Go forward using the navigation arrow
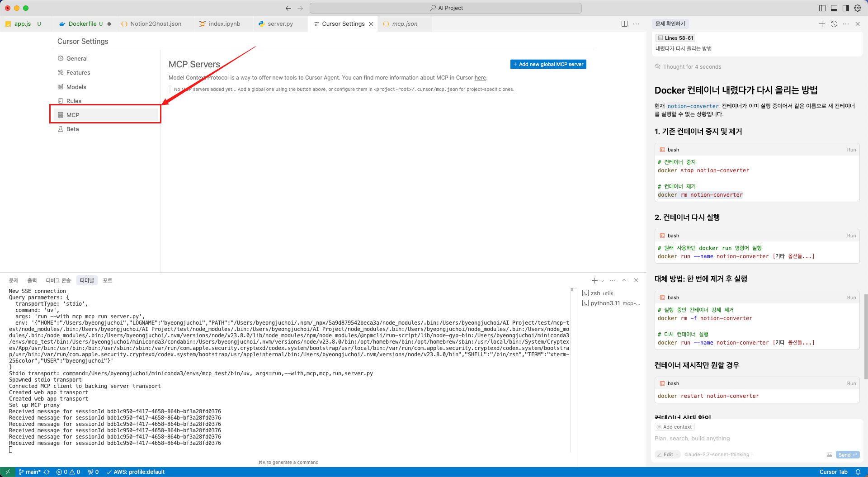868x477 pixels. click(x=300, y=8)
